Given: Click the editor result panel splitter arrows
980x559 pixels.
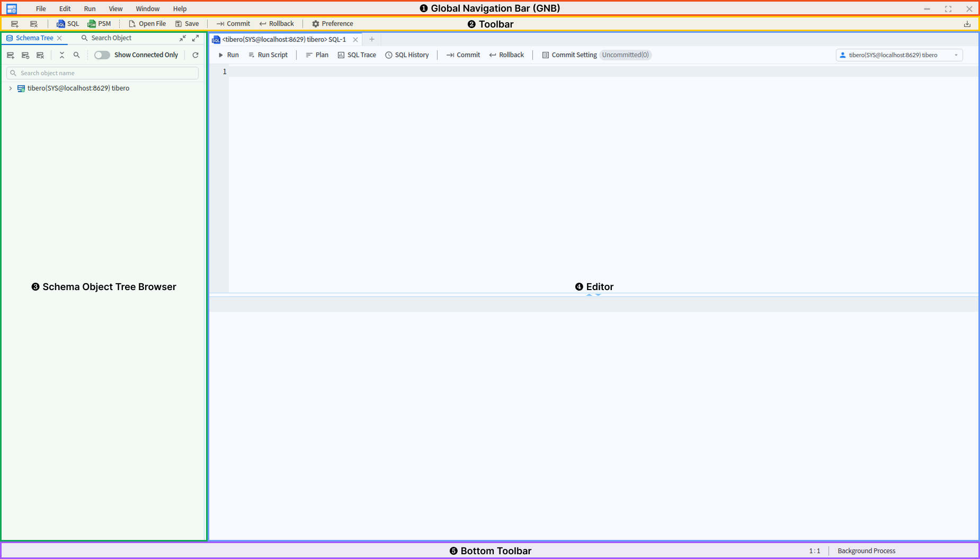Looking at the screenshot, I should [x=593, y=295].
